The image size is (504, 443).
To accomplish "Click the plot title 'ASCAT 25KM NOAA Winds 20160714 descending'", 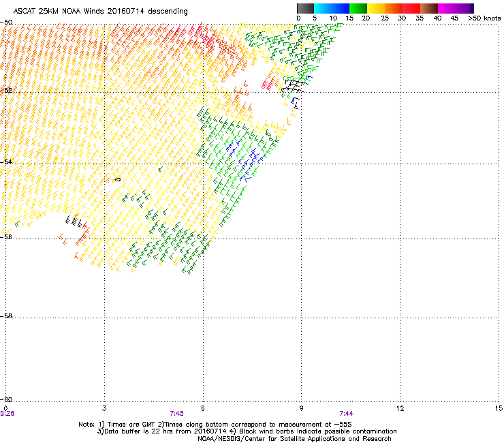I will pos(100,12).
